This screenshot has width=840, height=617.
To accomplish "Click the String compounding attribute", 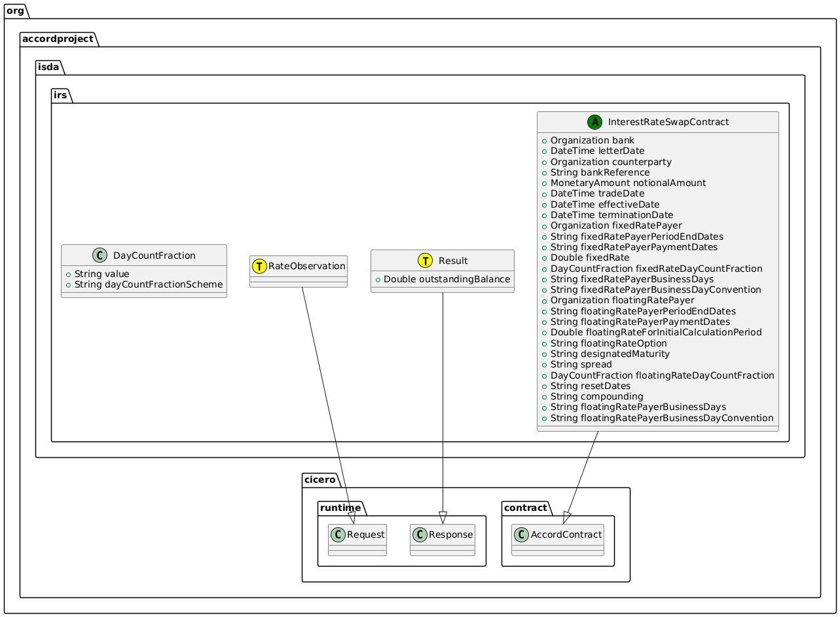I will pos(596,397).
